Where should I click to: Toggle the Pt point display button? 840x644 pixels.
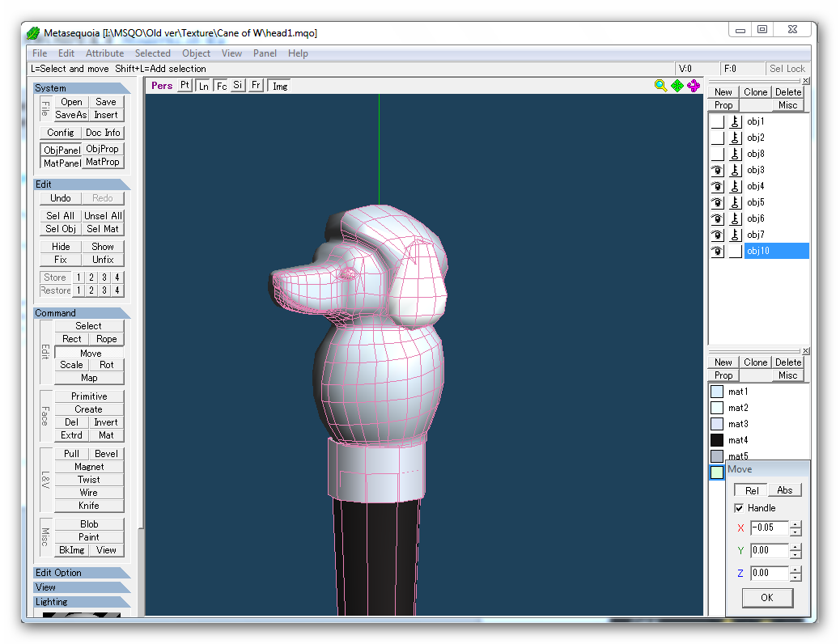(x=185, y=85)
